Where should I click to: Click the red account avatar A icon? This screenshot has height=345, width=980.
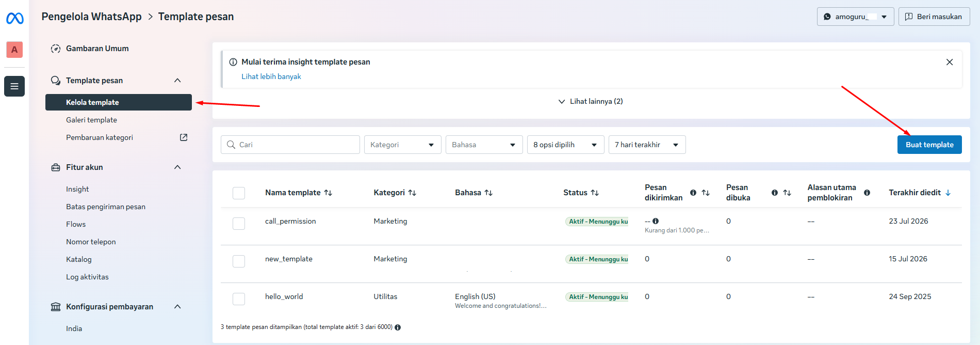[14, 50]
